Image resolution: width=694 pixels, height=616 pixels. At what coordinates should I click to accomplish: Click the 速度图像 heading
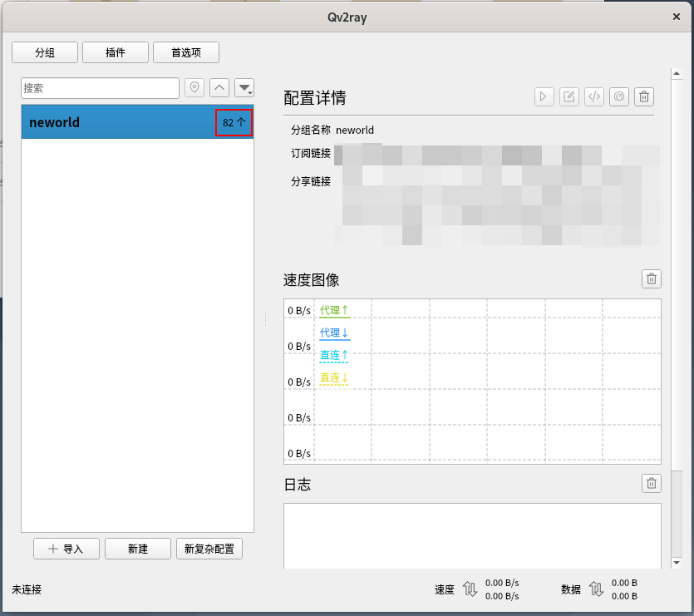coord(311,280)
